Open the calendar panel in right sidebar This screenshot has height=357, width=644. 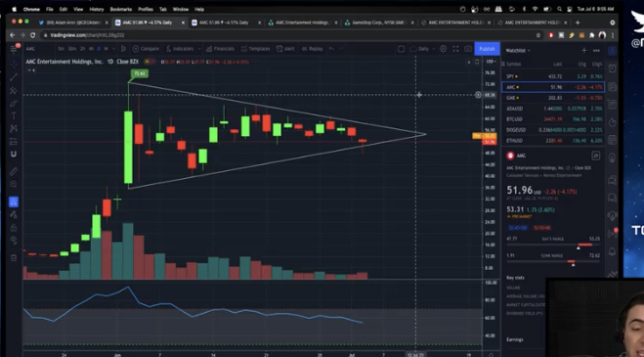click(612, 141)
